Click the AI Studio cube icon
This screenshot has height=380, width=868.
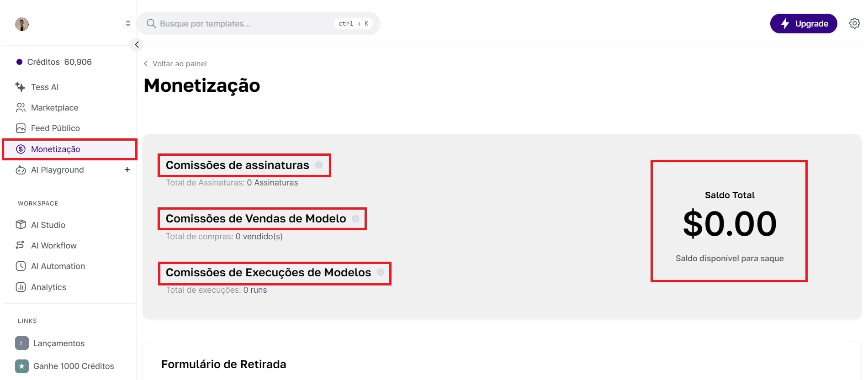point(21,225)
